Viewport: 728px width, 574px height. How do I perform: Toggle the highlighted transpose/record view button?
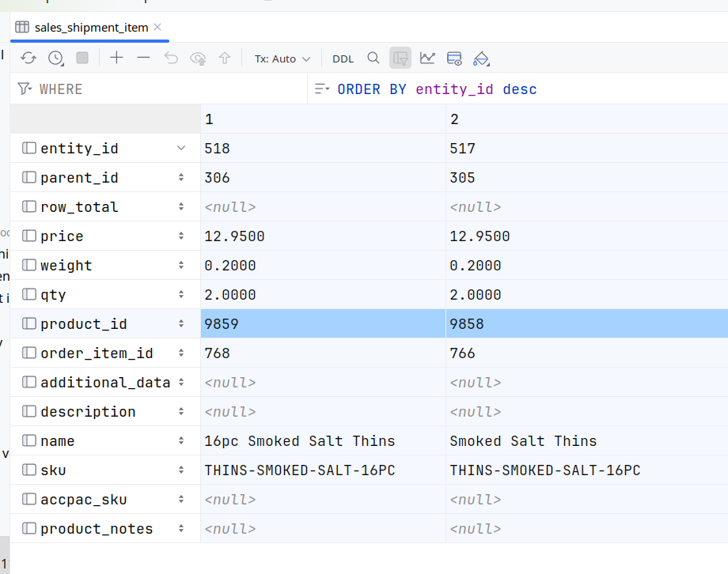(x=400, y=58)
